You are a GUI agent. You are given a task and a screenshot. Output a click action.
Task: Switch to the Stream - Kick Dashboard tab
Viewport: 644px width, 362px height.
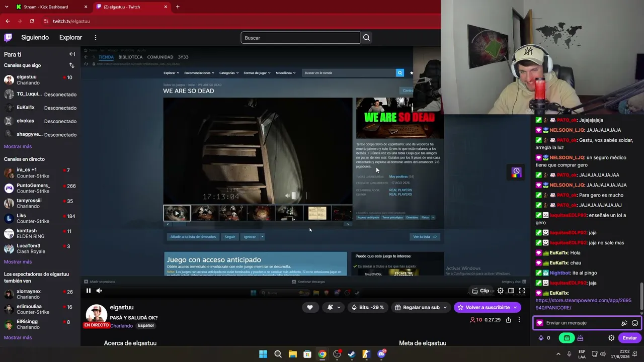(x=51, y=7)
